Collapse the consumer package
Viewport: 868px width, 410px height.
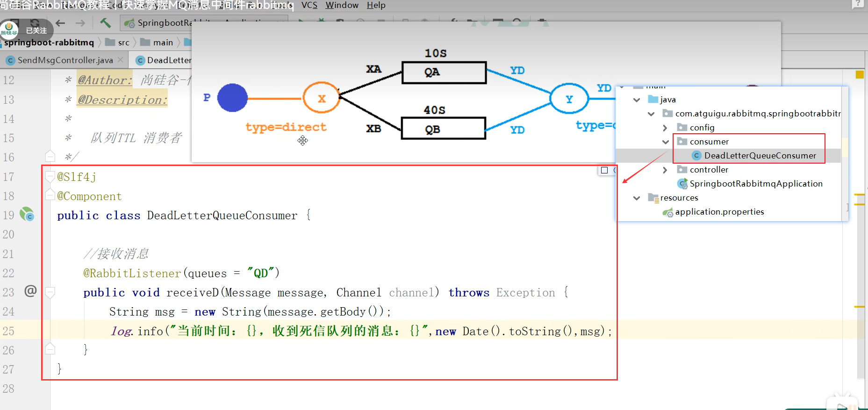pos(666,142)
